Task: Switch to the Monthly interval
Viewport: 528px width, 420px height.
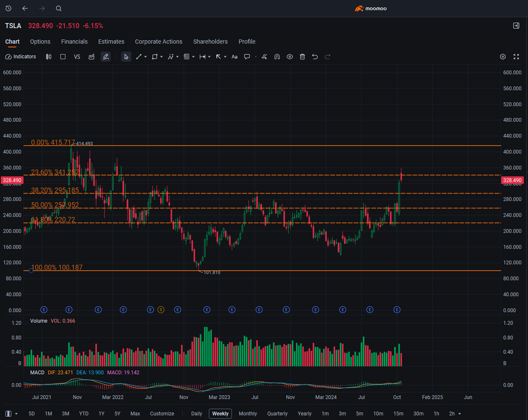Action: pos(248,414)
